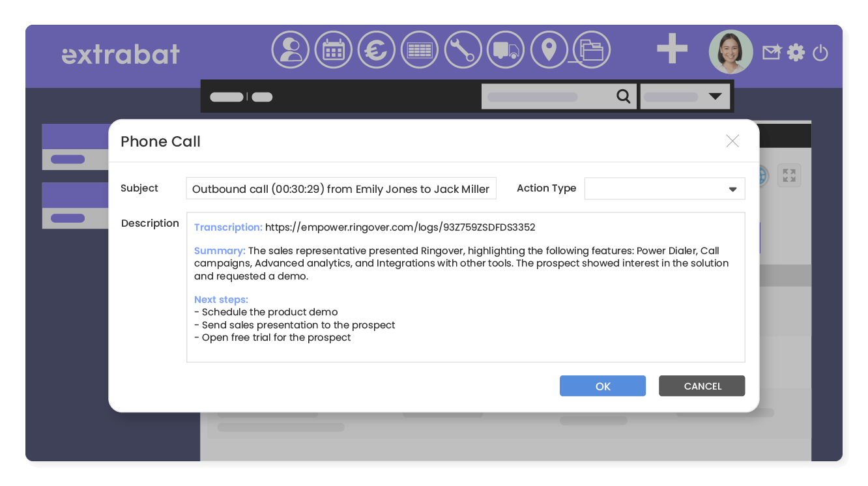Viewport: 868px width, 486px height.
Task: Click the map location pin icon
Action: coord(549,50)
